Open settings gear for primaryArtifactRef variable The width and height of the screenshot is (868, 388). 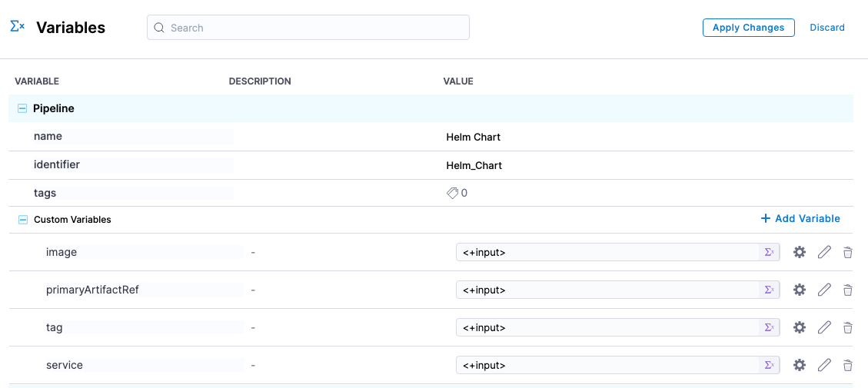point(799,290)
